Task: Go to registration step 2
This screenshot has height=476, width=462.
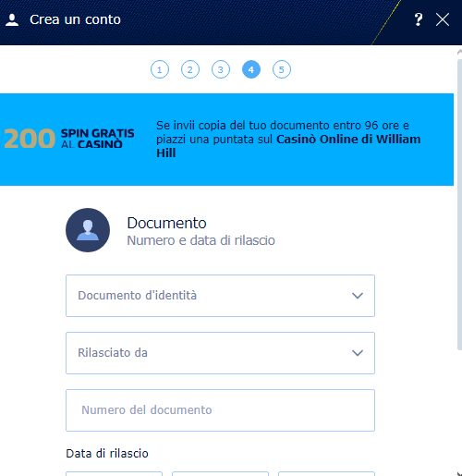Action: click(x=190, y=69)
